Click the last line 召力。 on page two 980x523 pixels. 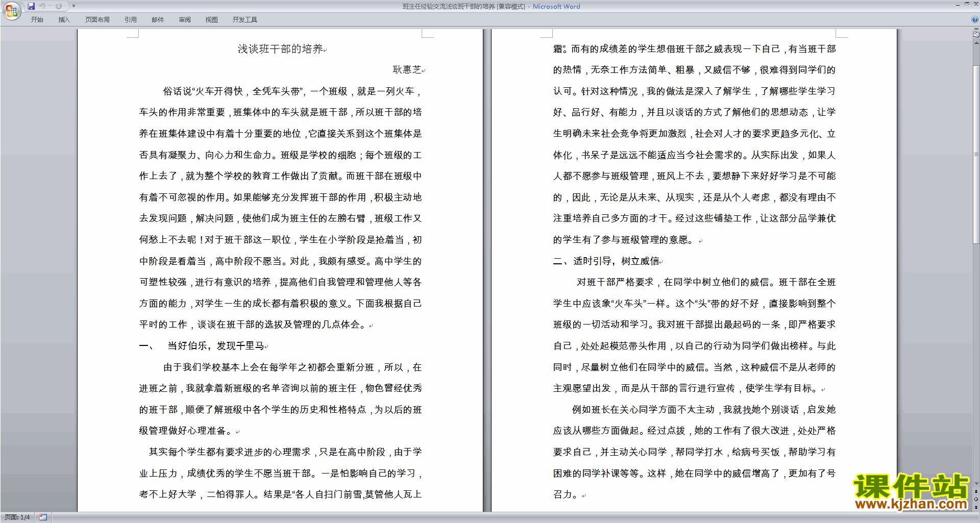(566, 495)
